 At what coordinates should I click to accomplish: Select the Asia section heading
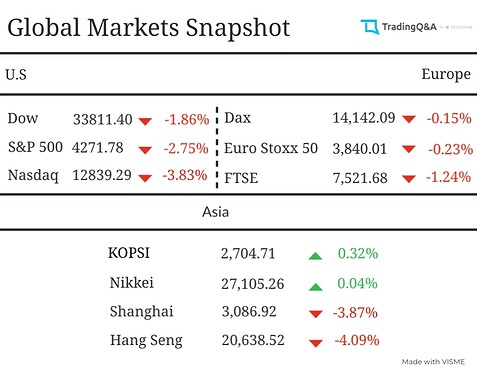pos(215,212)
